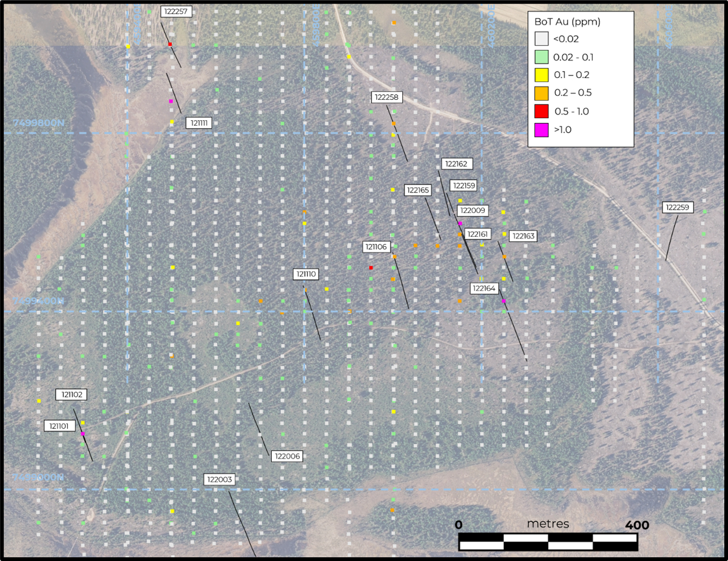Viewport: 728px width, 561px height.
Task: Click the 122162 drill hole label
Action: pyautogui.click(x=456, y=164)
